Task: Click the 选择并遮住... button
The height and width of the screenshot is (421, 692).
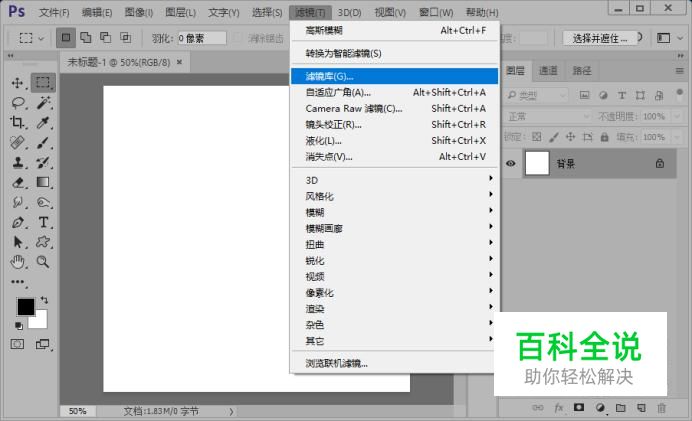Action: coord(599,38)
